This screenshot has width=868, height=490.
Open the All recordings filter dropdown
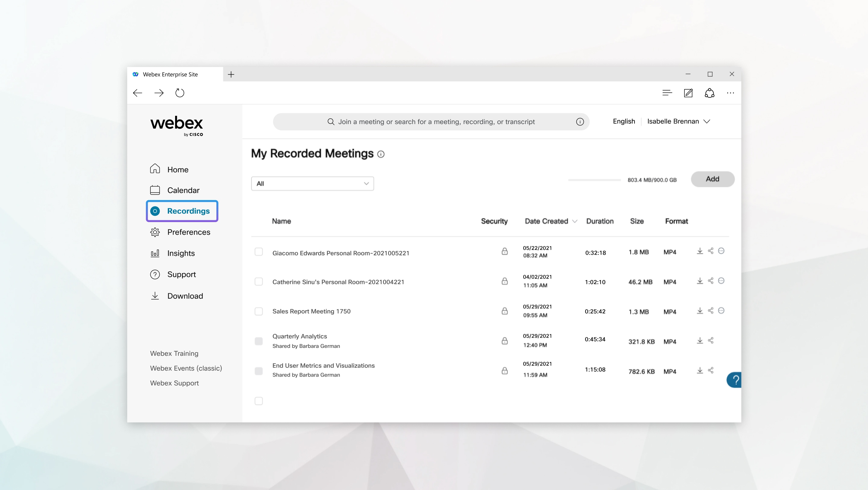click(312, 183)
